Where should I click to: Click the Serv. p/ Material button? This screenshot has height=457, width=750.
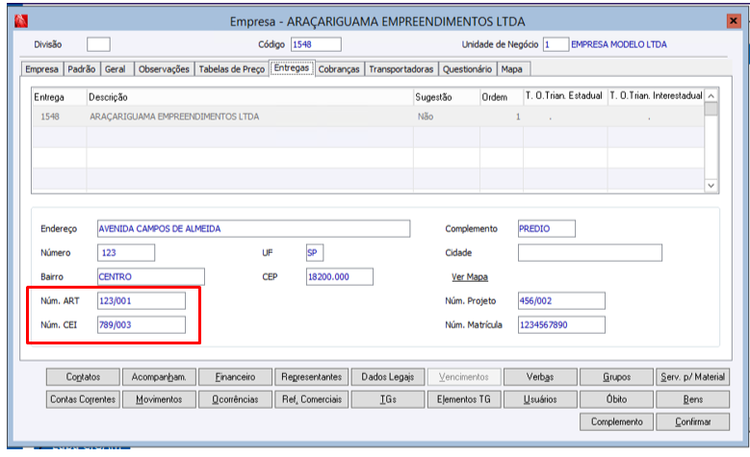[693, 377]
